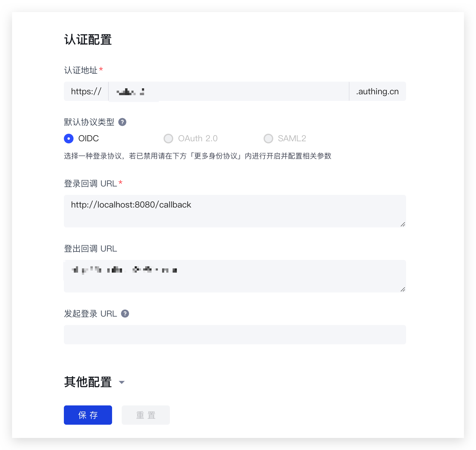This screenshot has height=450, width=476.
Task: Click the 登录回调 URL field label
Action: pos(90,183)
